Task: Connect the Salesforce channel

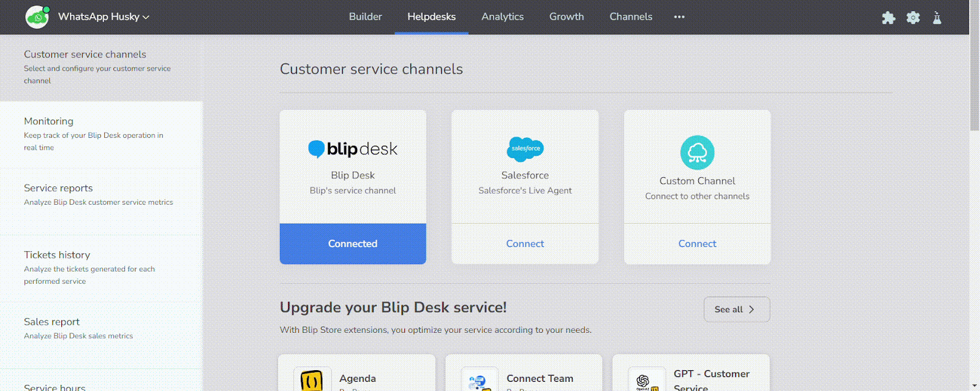Action: click(525, 244)
